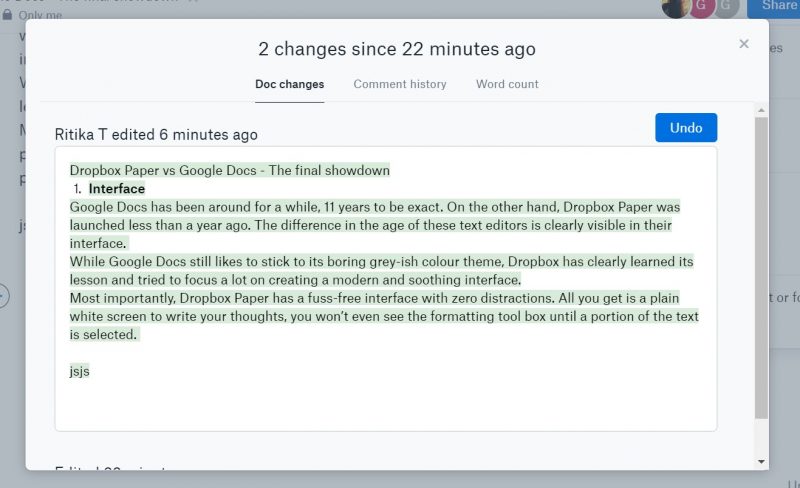
Task: Click the user photo avatar at top
Action: (x=676, y=7)
